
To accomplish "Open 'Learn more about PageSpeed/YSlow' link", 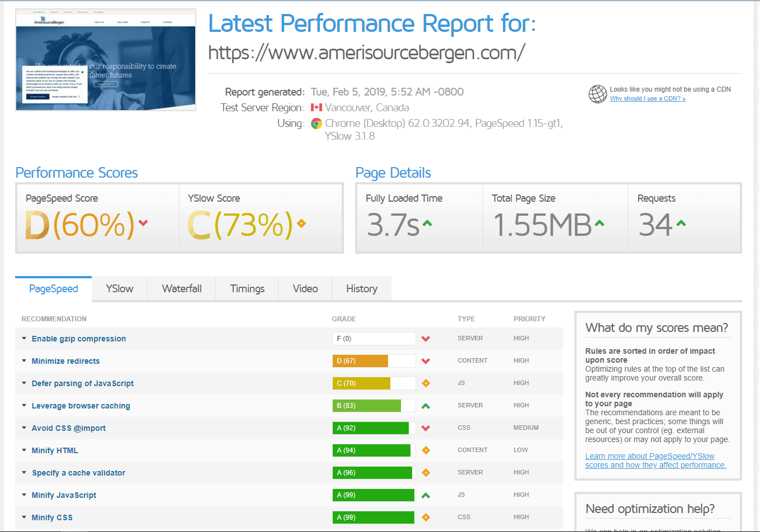I will coord(655,460).
